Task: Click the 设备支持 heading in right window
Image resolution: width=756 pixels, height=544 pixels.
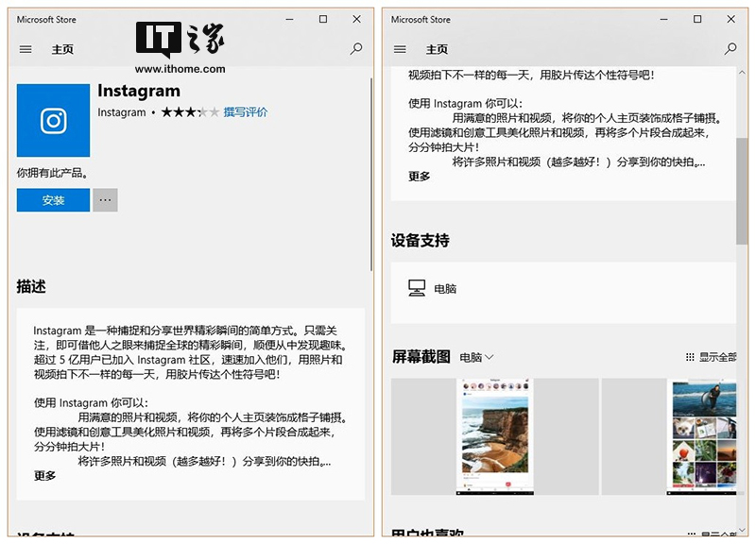Action: 420,240
